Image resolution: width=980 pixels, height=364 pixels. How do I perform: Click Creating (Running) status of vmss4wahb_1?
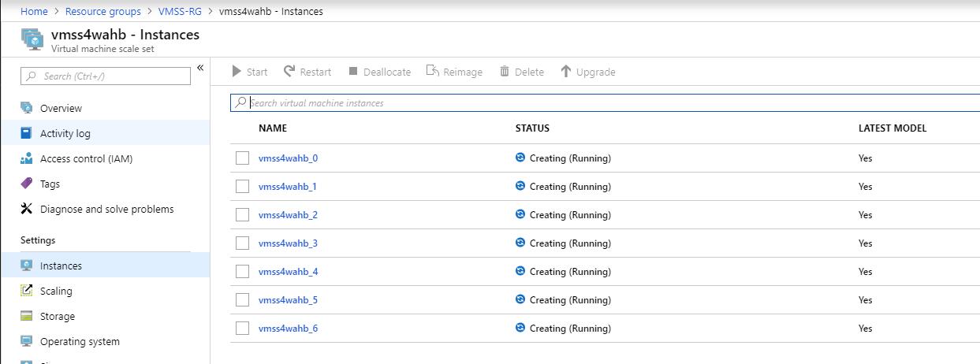[x=570, y=187]
